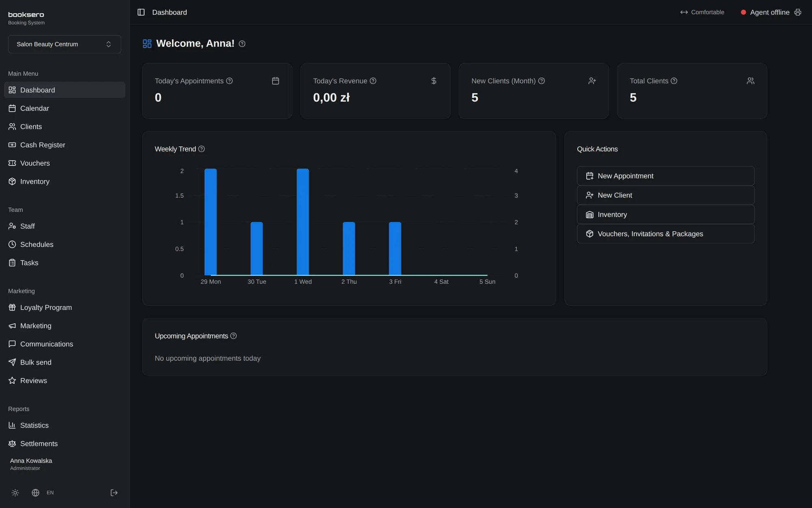Open help for Welcome heading
The width and height of the screenshot is (812, 508).
(x=242, y=43)
